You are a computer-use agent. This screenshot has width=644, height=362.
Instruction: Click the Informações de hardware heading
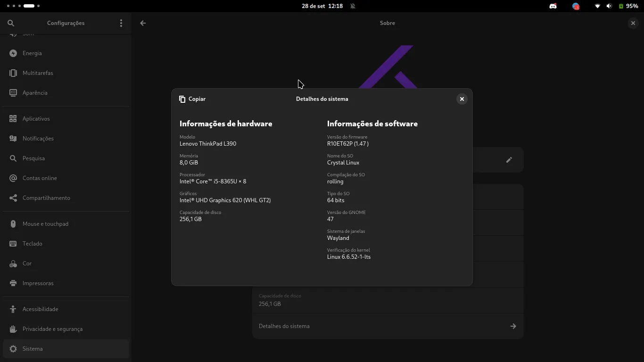click(x=226, y=123)
